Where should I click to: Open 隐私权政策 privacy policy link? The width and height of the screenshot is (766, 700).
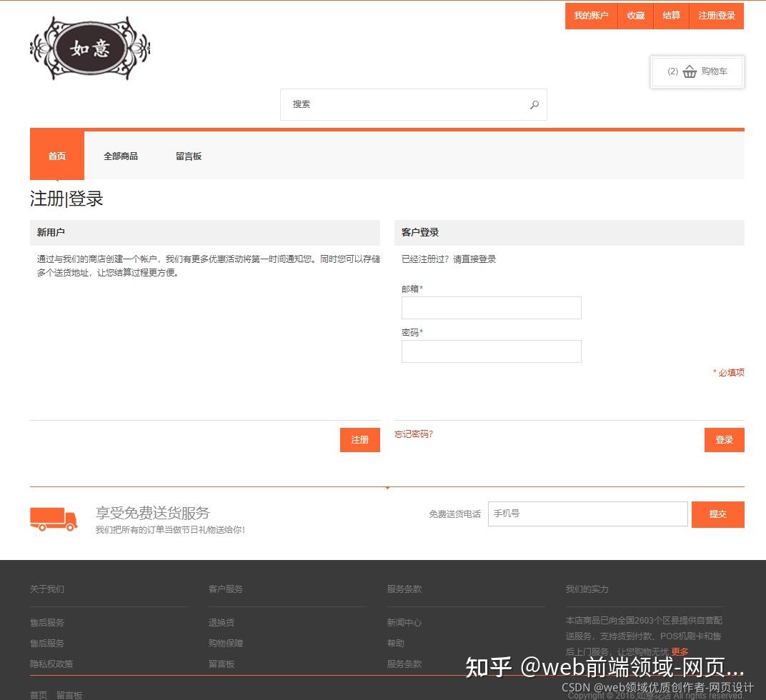click(x=50, y=664)
